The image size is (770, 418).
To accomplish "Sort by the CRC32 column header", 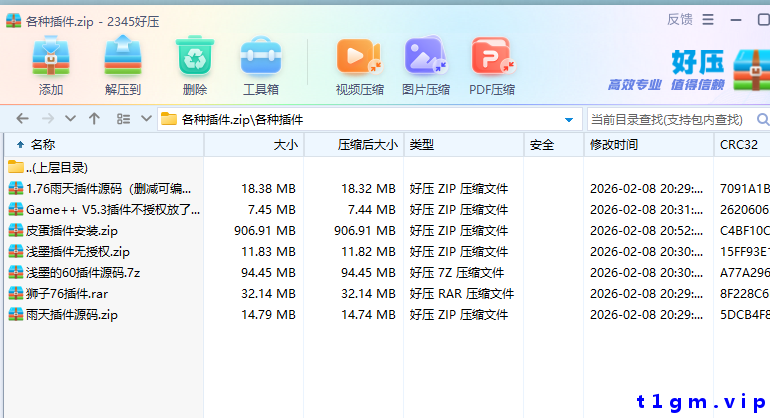I will tap(742, 145).
